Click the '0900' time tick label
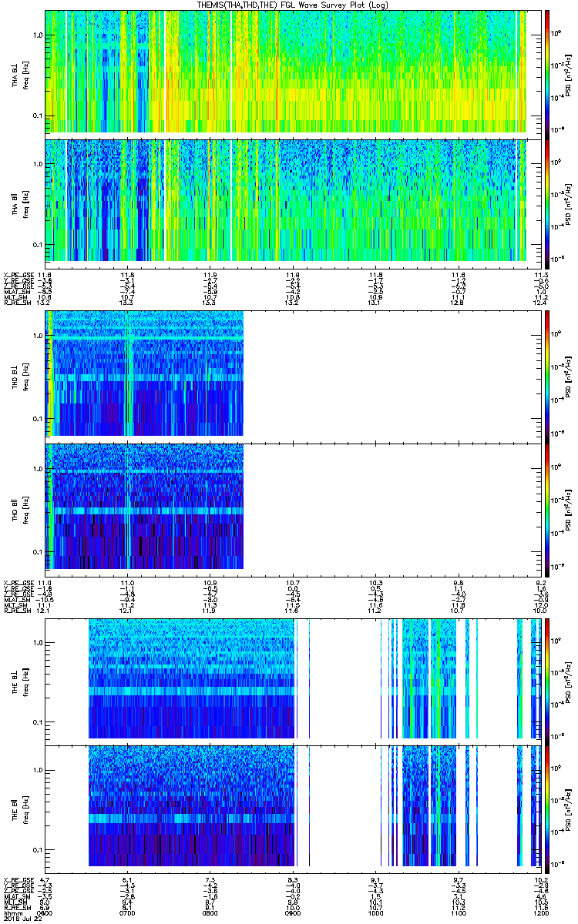This screenshot has width=578, height=924. pos(293,912)
